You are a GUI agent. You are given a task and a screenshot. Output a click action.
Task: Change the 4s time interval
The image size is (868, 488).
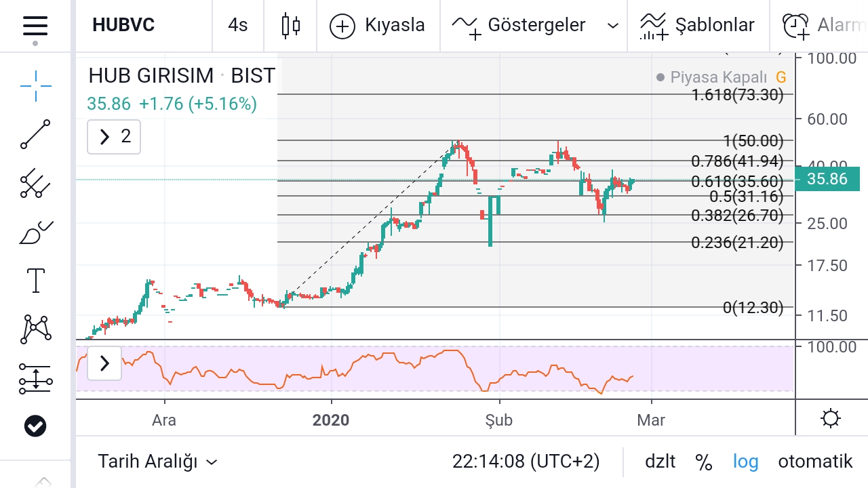(x=238, y=26)
